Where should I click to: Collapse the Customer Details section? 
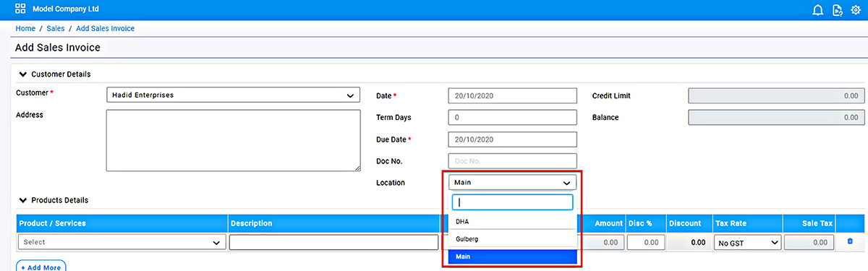pos(23,74)
